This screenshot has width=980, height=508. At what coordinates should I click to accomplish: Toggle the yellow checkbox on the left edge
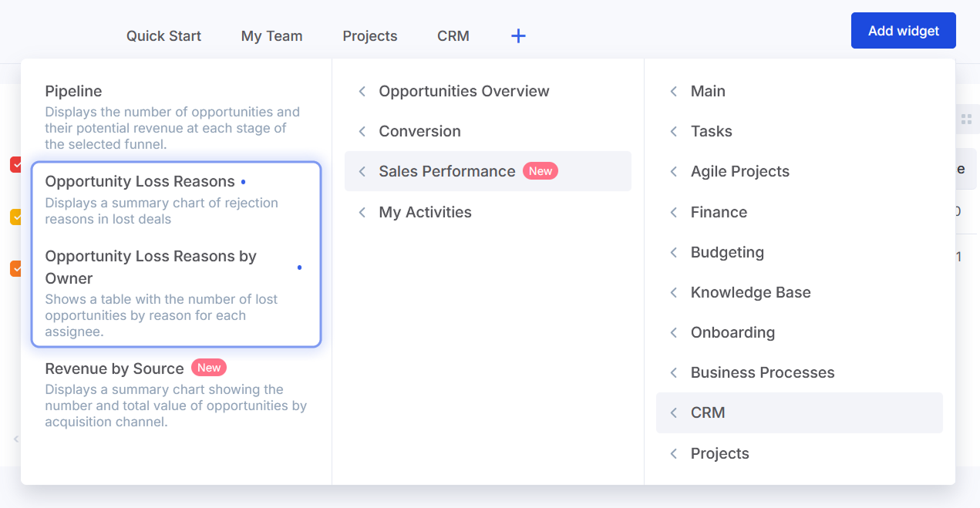point(15,217)
